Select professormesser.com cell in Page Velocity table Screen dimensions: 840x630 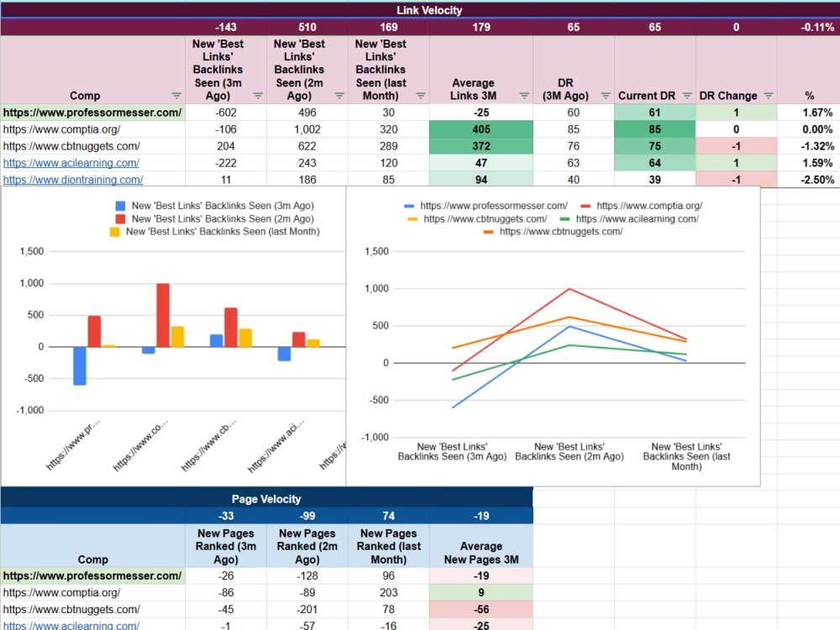tap(92, 576)
